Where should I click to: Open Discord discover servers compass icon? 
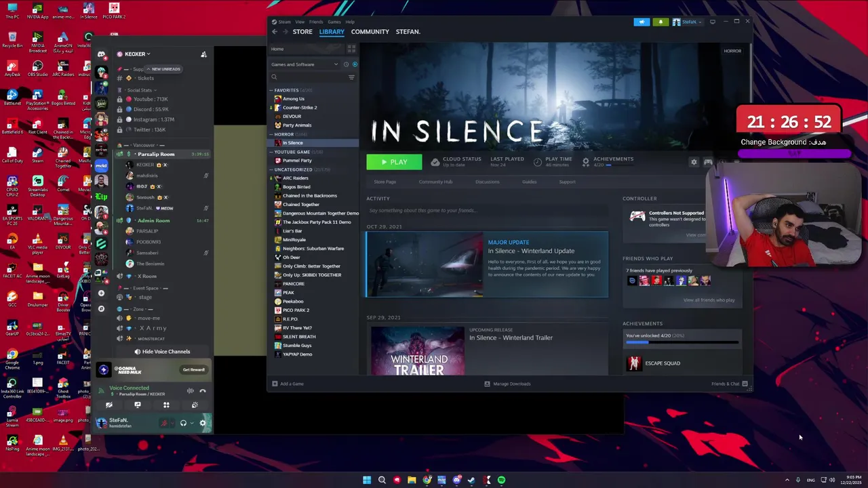pyautogui.click(x=101, y=308)
